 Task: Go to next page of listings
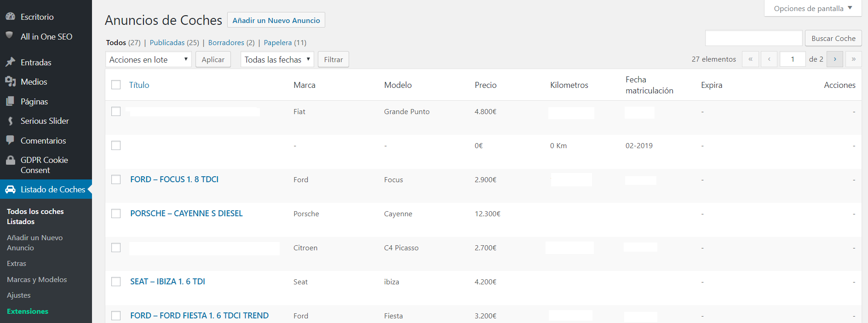[834, 59]
